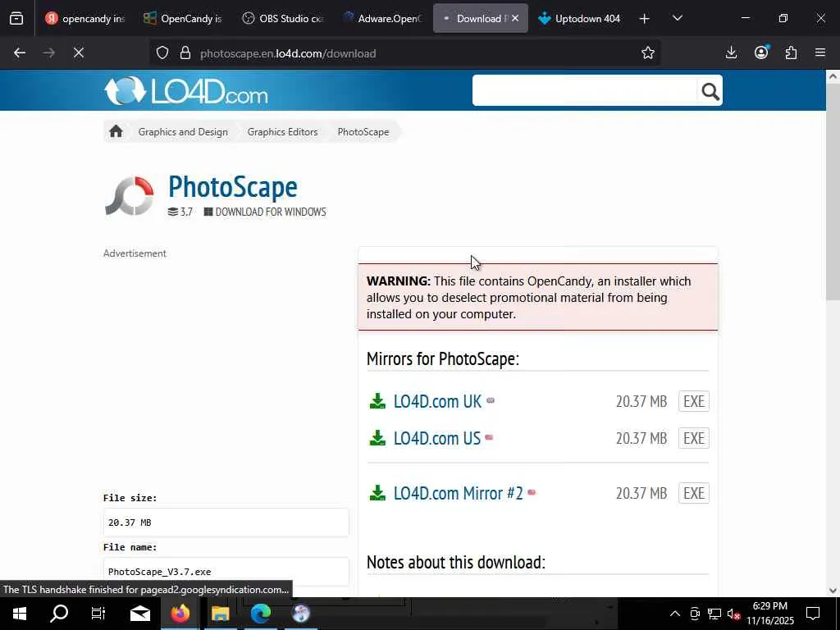Open the extensions puzzle icon
This screenshot has height=630, width=840.
tap(791, 53)
